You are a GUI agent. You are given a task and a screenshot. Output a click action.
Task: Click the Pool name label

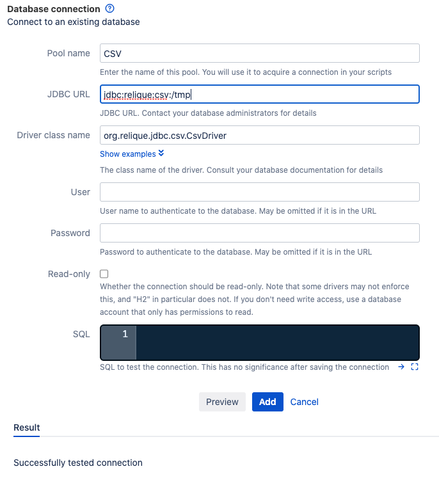[68, 53]
